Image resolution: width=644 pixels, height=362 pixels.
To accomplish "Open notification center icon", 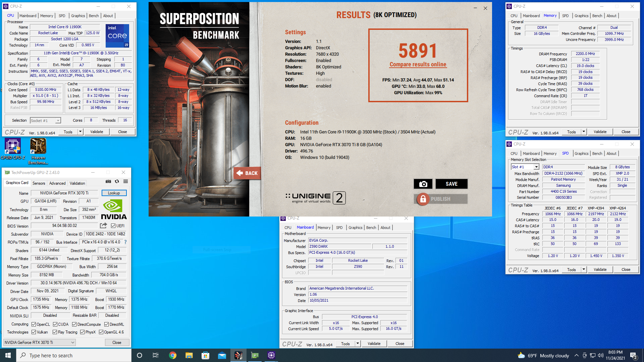I will tap(634, 355).
